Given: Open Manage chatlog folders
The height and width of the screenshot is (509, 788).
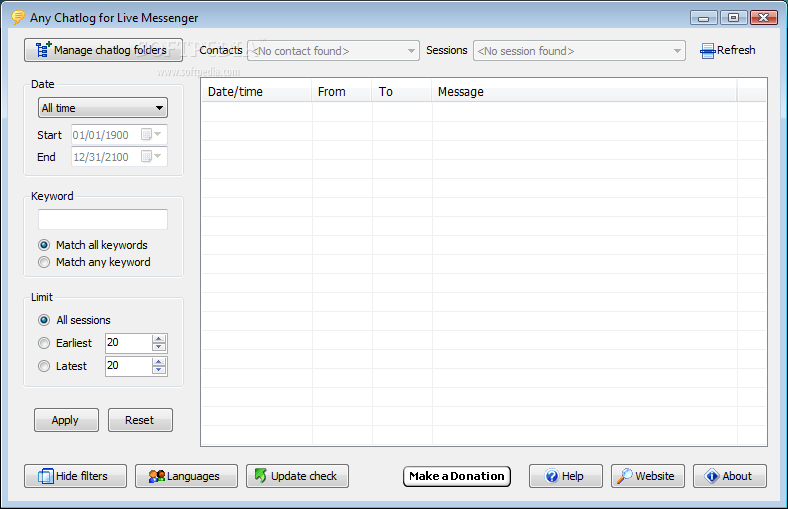Looking at the screenshot, I should [x=104, y=50].
